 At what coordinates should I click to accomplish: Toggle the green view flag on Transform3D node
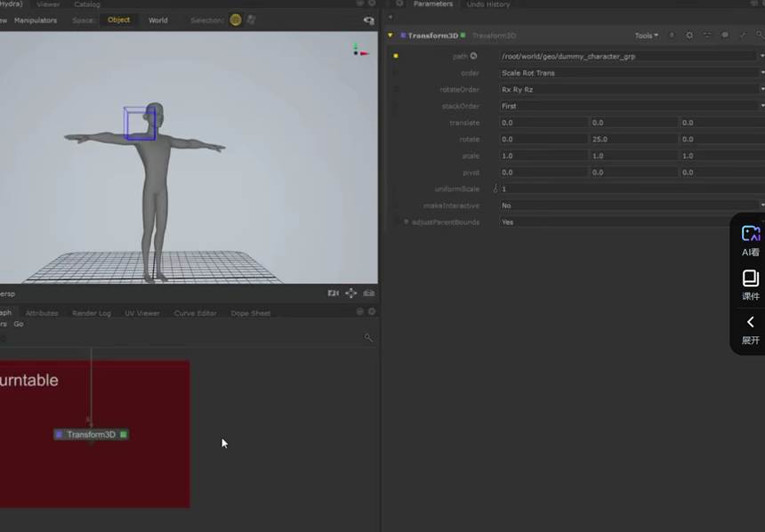pyautogui.click(x=124, y=434)
